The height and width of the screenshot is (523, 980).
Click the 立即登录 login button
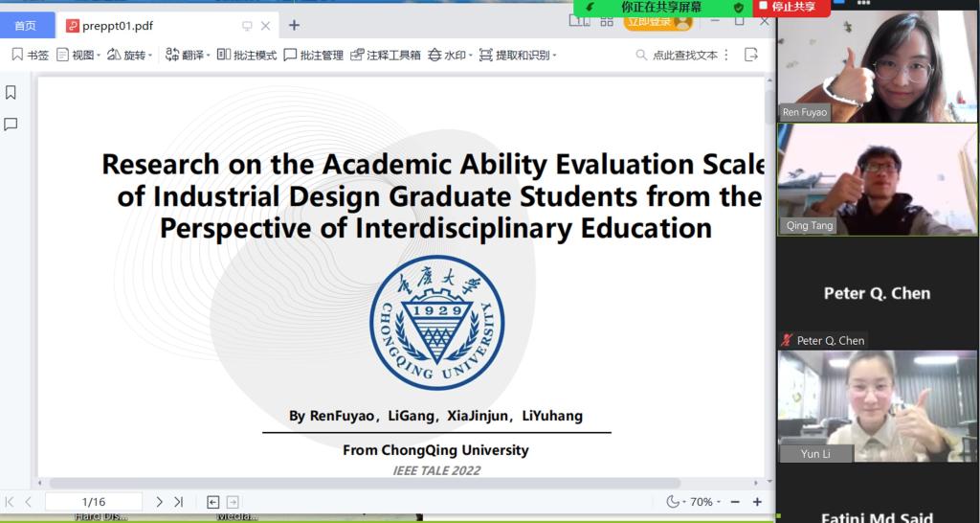(657, 22)
